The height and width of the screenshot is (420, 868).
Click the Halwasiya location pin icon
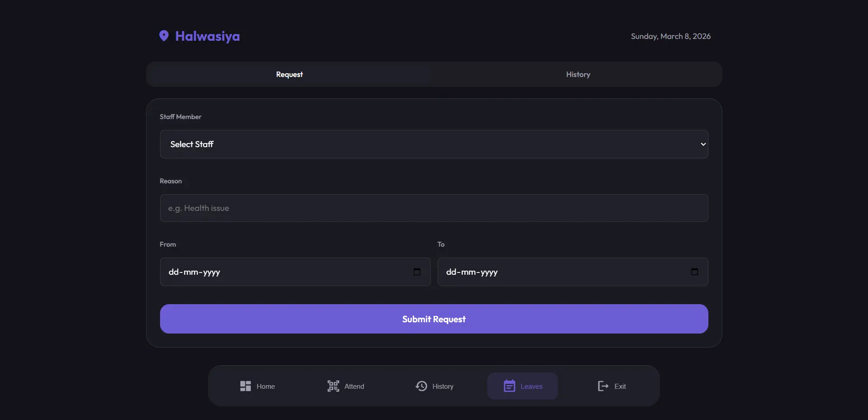(x=164, y=36)
